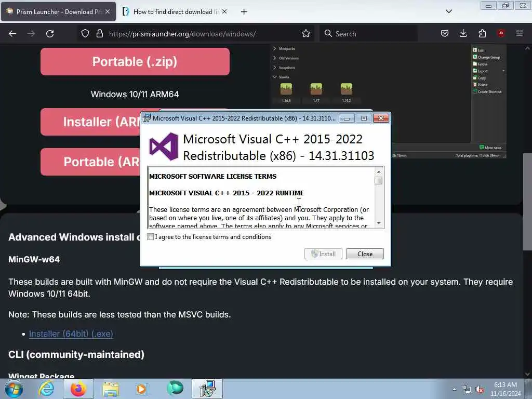Viewport: 532px width, 399px height.
Task: Click the taskbar clock showing 6:13 AM
Action: 506,389
